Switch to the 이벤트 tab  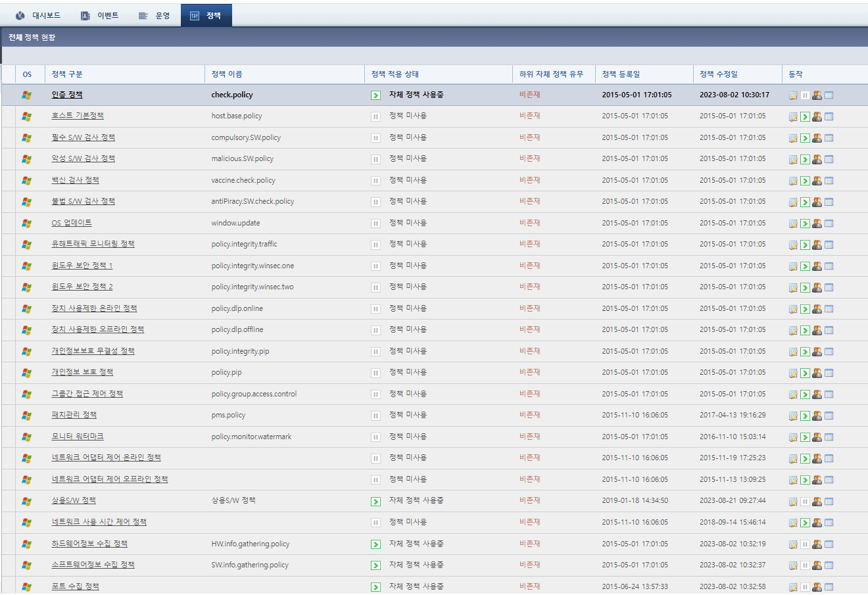tap(100, 15)
